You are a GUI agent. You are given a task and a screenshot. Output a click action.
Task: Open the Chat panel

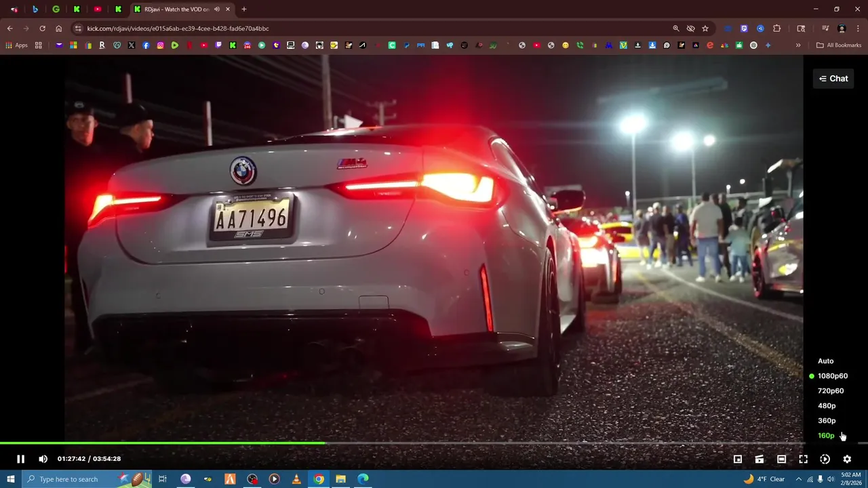coord(833,79)
